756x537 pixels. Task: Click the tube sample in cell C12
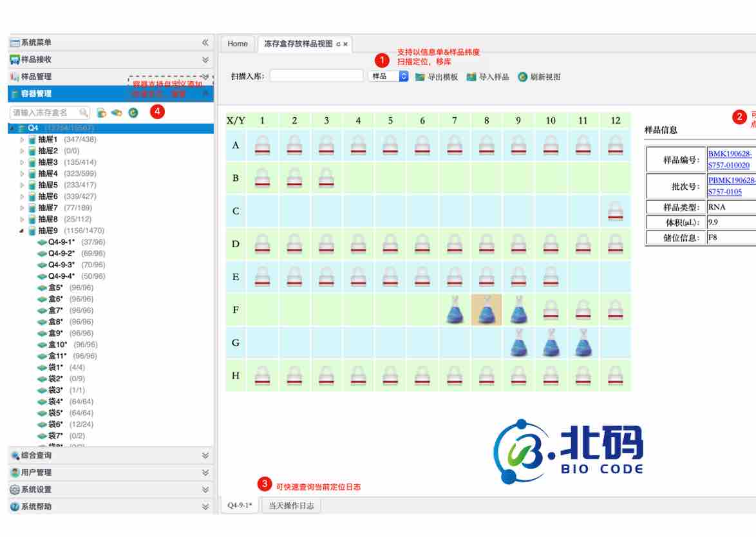tap(615, 211)
